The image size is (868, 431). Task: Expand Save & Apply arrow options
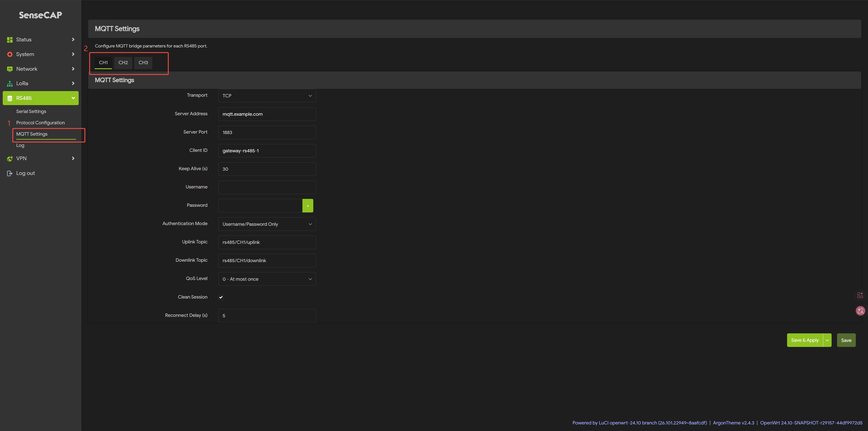point(827,340)
